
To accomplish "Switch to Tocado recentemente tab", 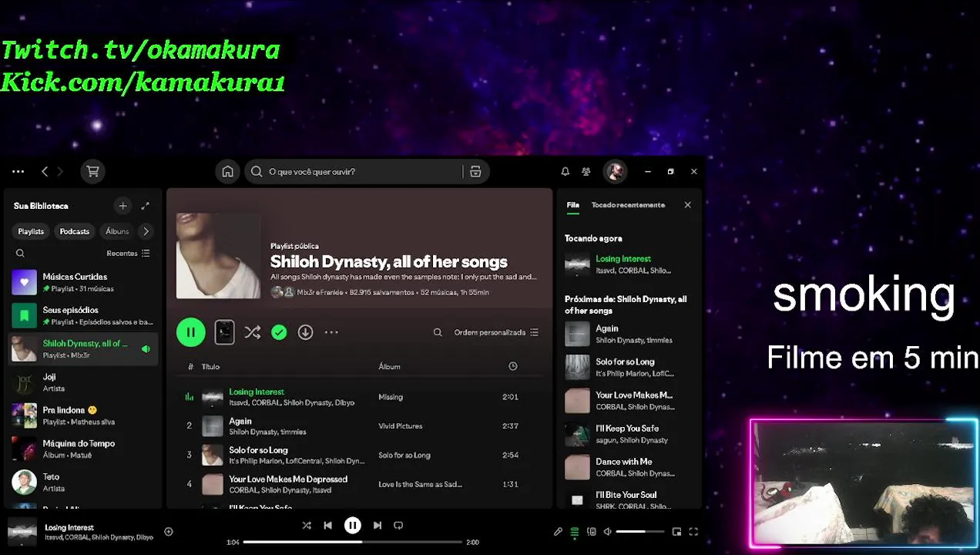I will (628, 205).
